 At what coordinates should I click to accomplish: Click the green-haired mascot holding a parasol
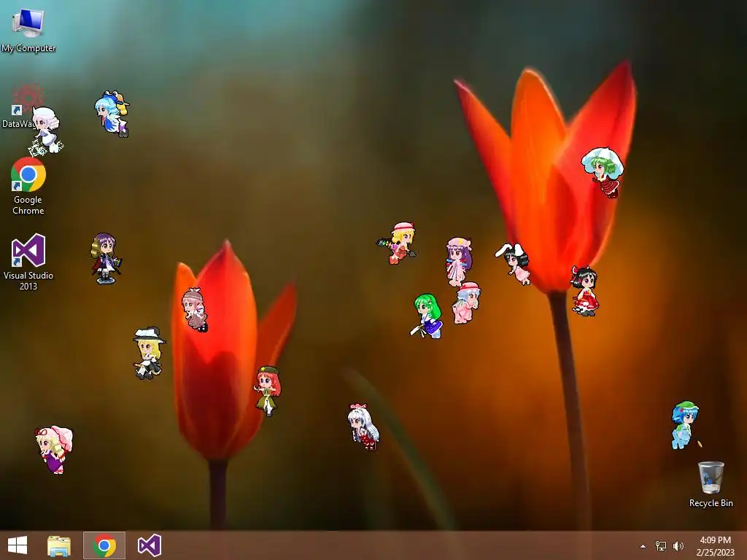(603, 172)
